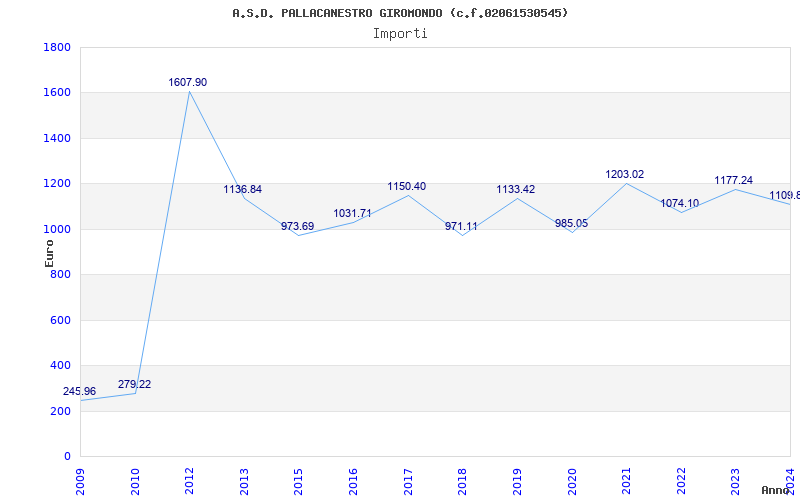Image resolution: width=800 pixels, height=500 pixels.
Task: Select the 1133.42 data label
Action: pos(516,189)
